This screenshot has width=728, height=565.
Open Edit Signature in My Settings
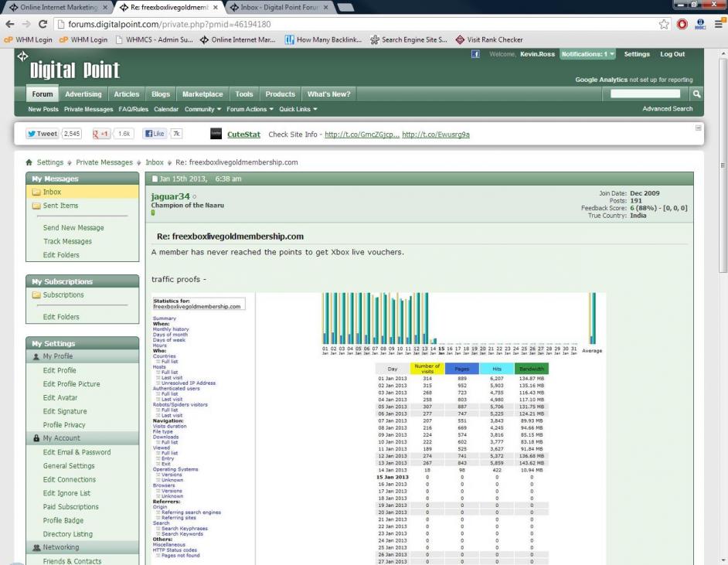coord(65,411)
